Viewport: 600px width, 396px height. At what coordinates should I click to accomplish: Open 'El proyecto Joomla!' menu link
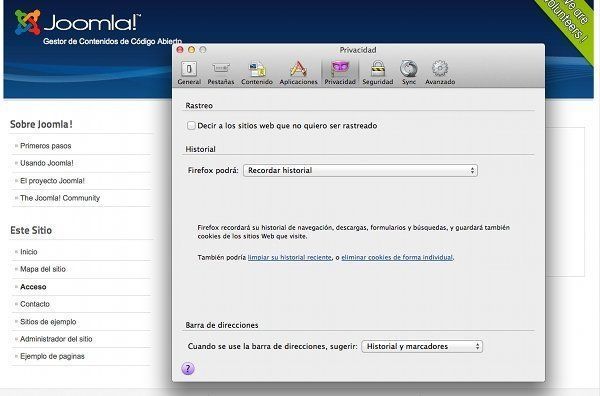click(52, 181)
